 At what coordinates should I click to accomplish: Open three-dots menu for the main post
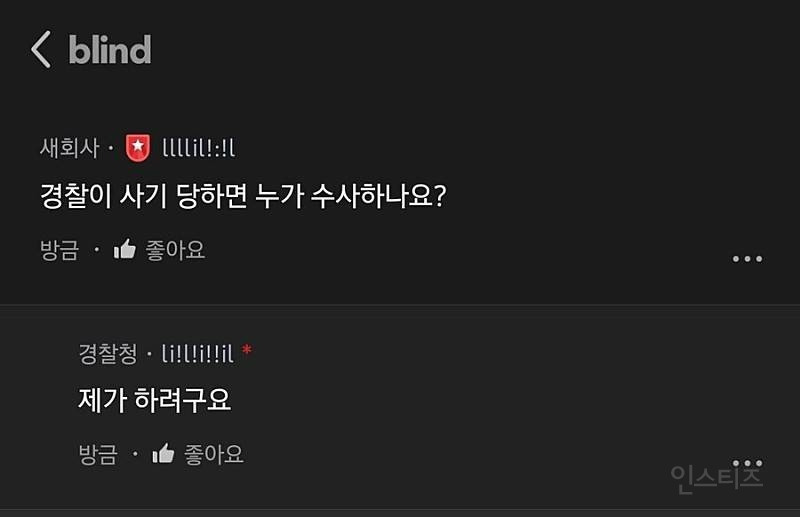tap(747, 259)
